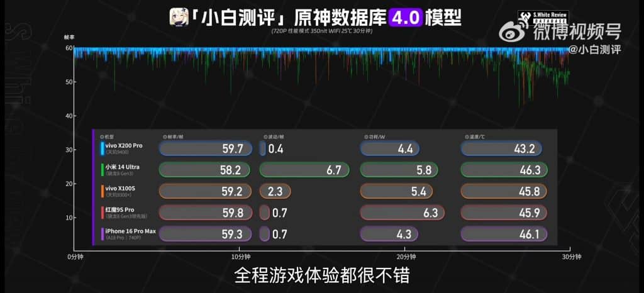Screen dimensions: 644x293
Task: Click the 0分钟 marker on the time axis
Action: (x=74, y=257)
